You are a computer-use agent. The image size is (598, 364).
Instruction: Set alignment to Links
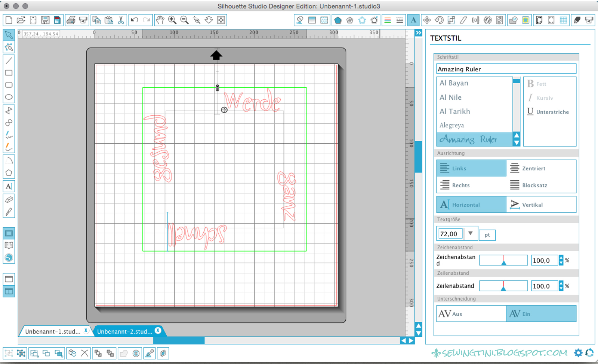[471, 168]
